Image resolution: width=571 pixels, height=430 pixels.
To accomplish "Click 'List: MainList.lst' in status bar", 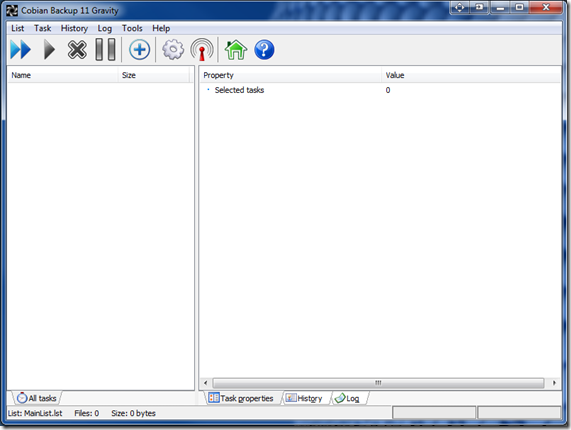I will coord(35,413).
